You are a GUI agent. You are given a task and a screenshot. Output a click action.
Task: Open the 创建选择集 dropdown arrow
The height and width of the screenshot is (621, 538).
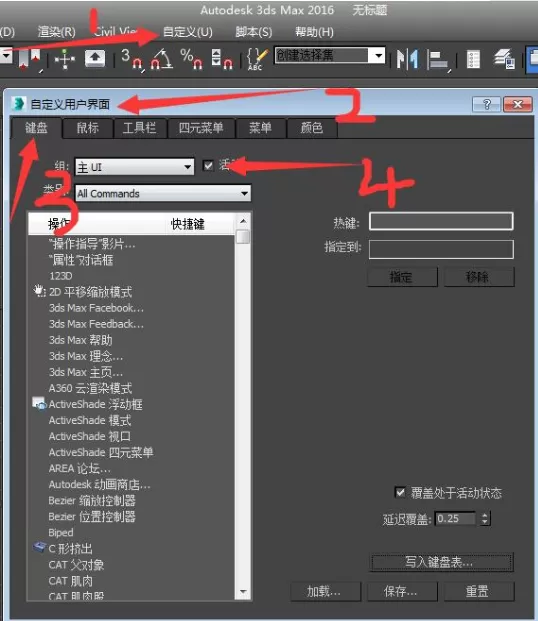[x=378, y=55]
